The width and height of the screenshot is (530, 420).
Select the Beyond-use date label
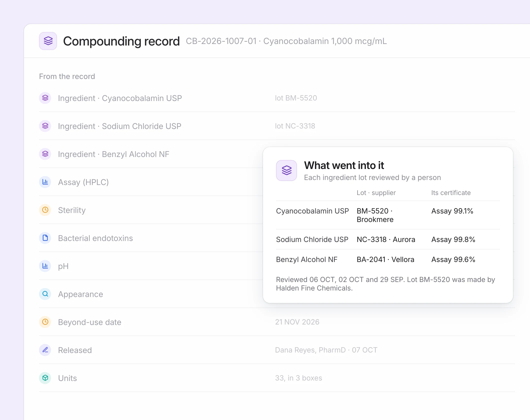[90, 322]
